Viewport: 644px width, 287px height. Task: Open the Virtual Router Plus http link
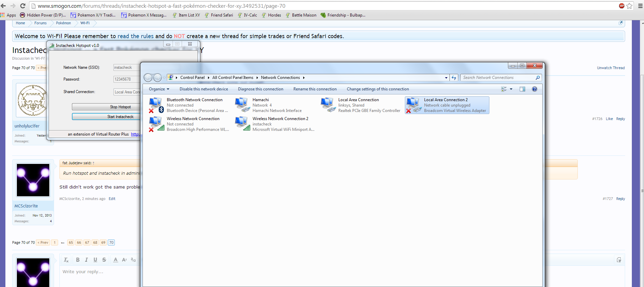pos(135,134)
